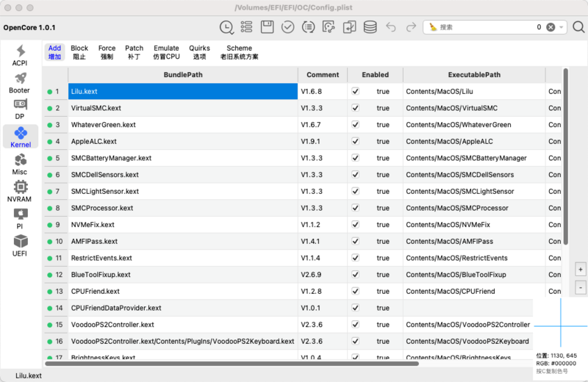
Task: Disable the Lilu.kext Enabled checkbox
Action: click(355, 92)
